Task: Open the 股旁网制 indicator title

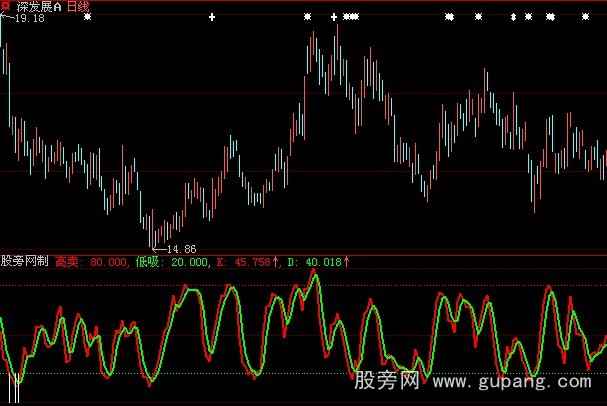Action: coord(24,262)
